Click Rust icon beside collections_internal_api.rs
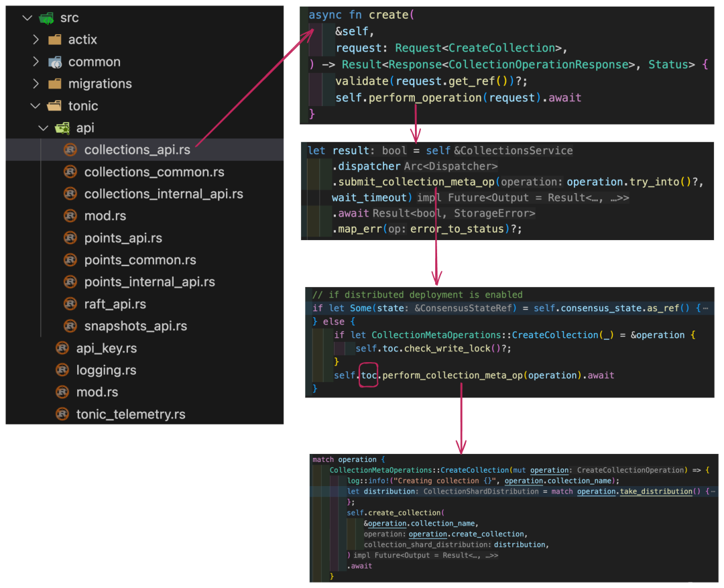 click(x=70, y=194)
